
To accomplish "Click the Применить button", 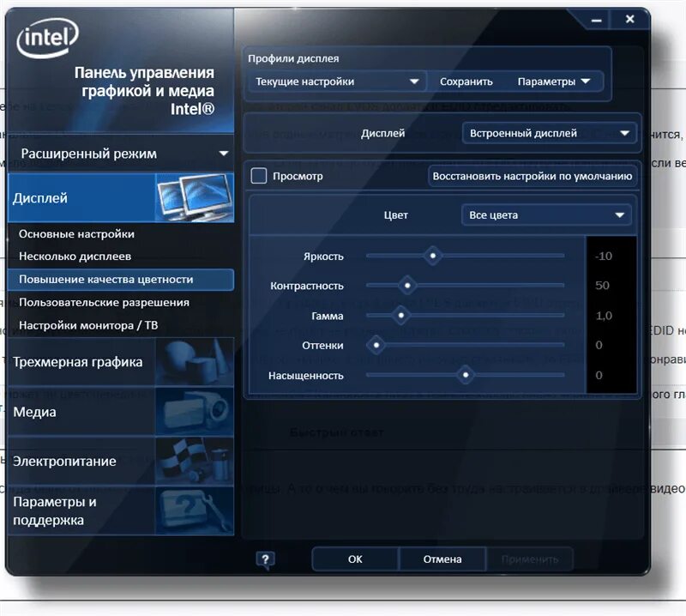I will pyautogui.click(x=530, y=559).
